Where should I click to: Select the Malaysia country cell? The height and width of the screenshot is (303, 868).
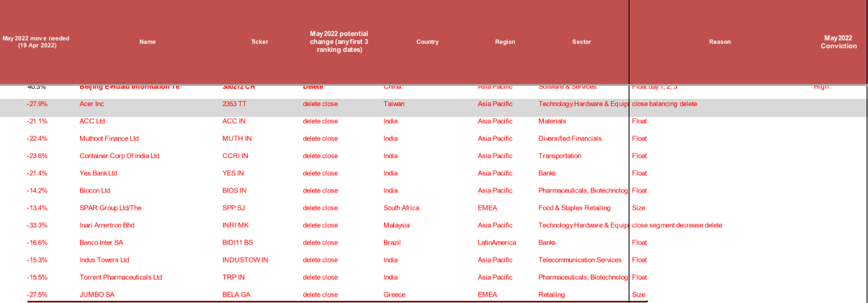click(x=395, y=225)
